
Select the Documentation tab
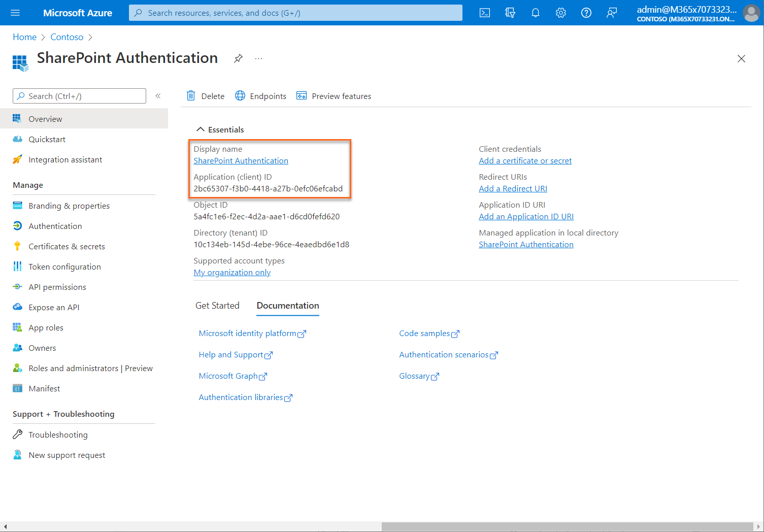(x=287, y=306)
